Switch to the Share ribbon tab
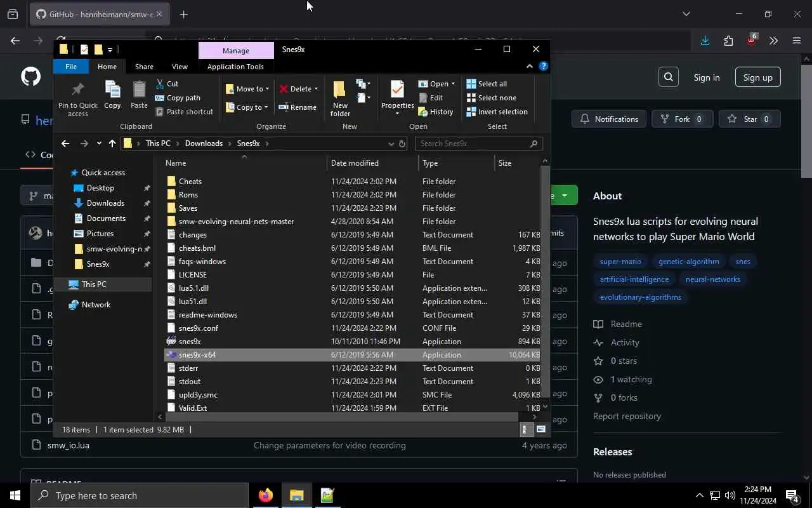This screenshot has width=812, height=508. point(144,67)
